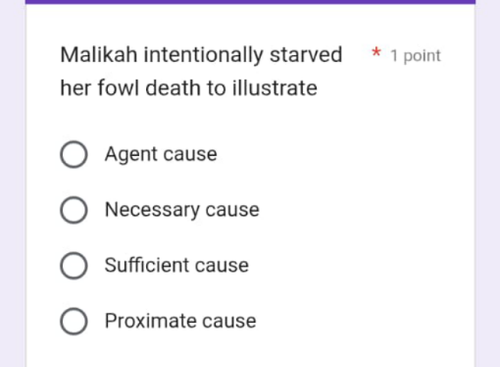Click the 'Sufficient cause' option text

pyautogui.click(x=177, y=265)
